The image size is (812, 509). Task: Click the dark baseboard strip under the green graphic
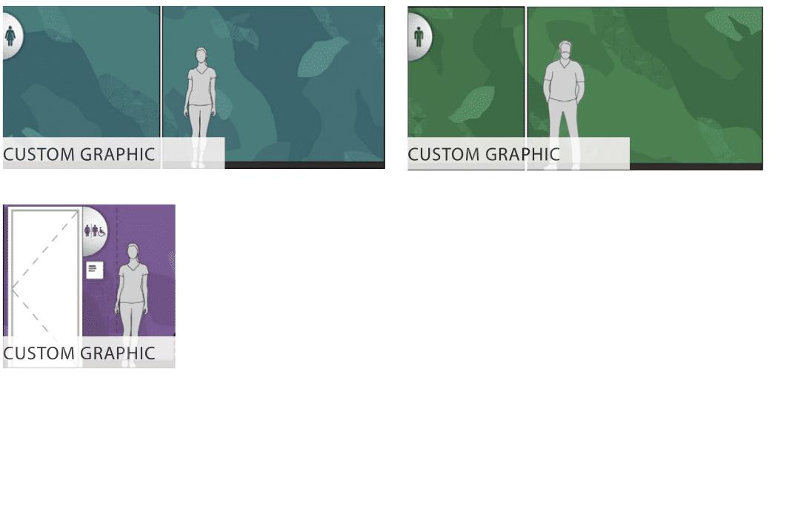click(x=696, y=167)
